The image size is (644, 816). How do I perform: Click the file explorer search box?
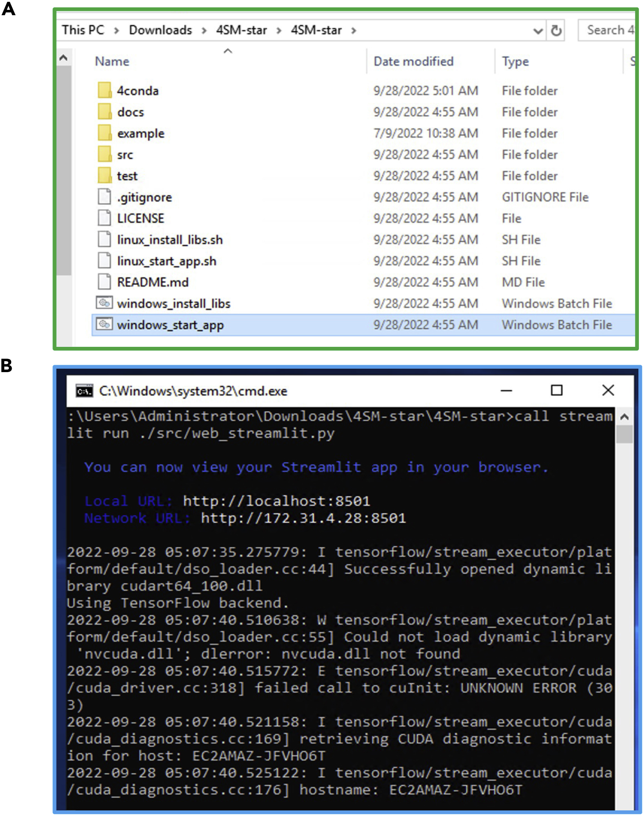(608, 30)
